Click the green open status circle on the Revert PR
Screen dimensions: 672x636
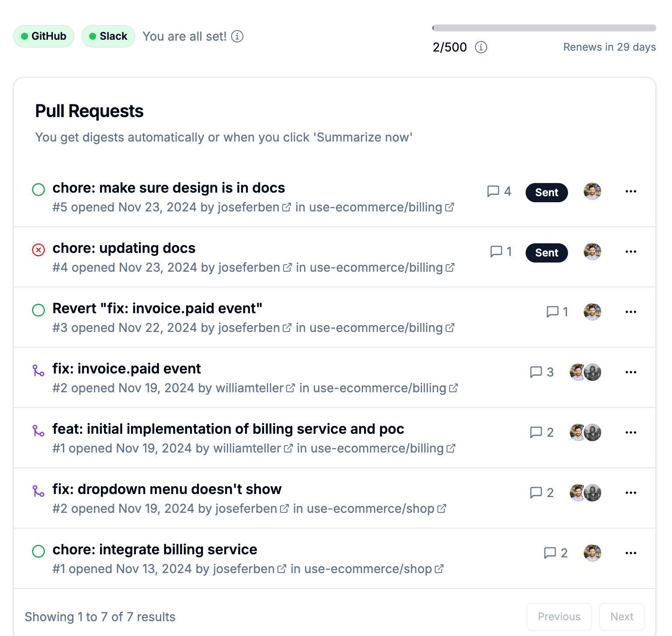click(38, 310)
